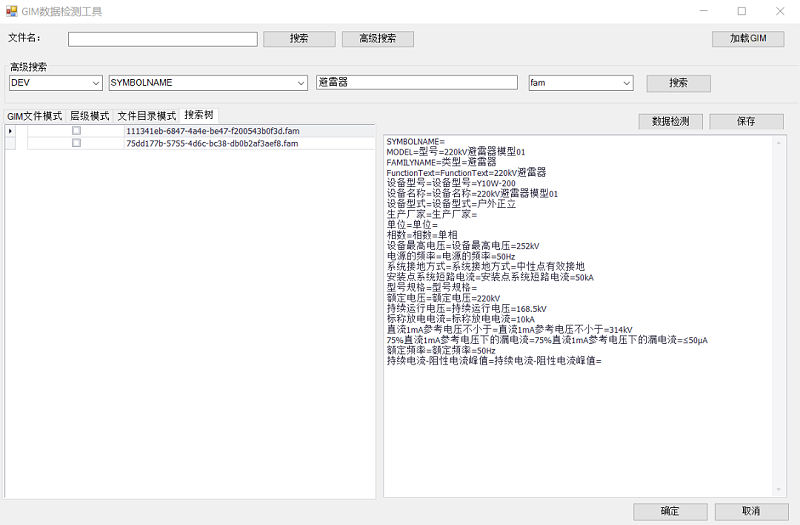Click the 安装点系统短路电流=50kA line
Viewport: 800px width, 525px height.
[490, 277]
